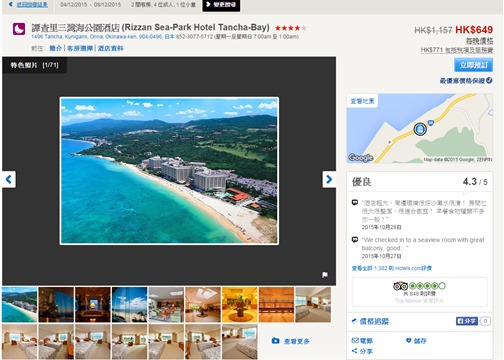504x360 pixels.
Task: Select the aerial beach thumbnail
Action: (x=19, y=305)
